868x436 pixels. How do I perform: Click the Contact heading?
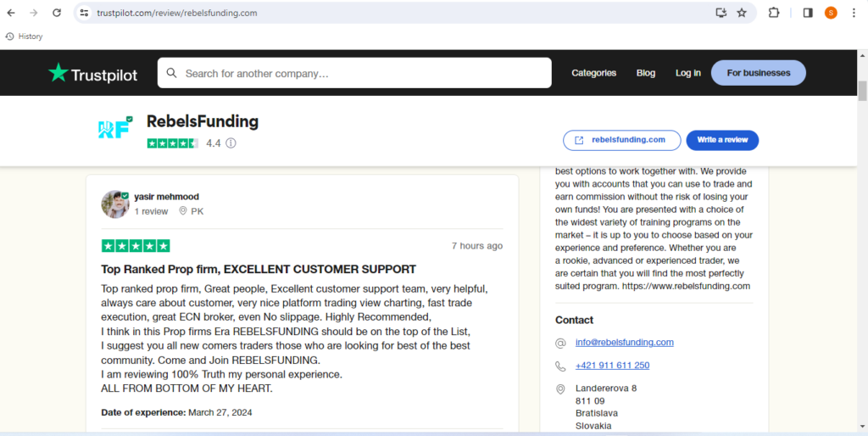pos(574,320)
